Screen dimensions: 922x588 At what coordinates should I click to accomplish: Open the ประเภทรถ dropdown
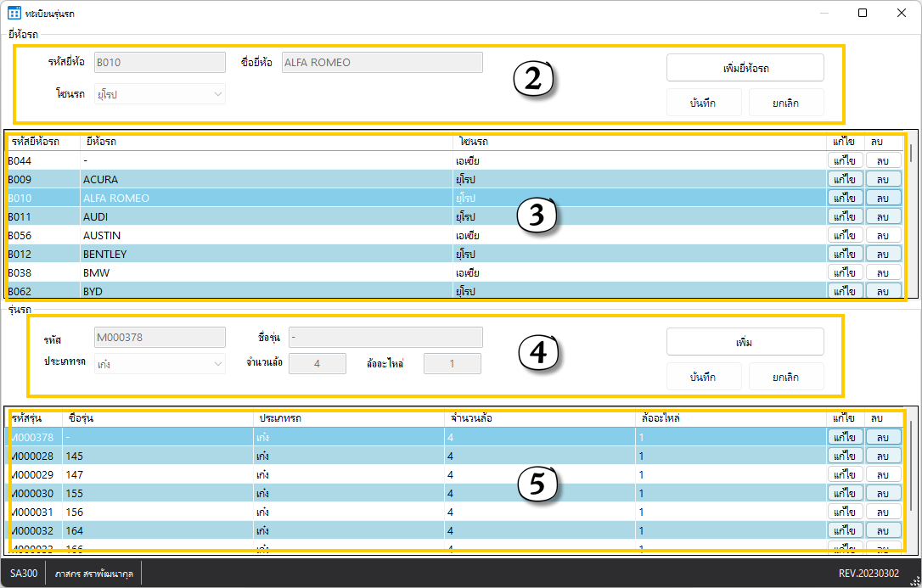click(160, 364)
